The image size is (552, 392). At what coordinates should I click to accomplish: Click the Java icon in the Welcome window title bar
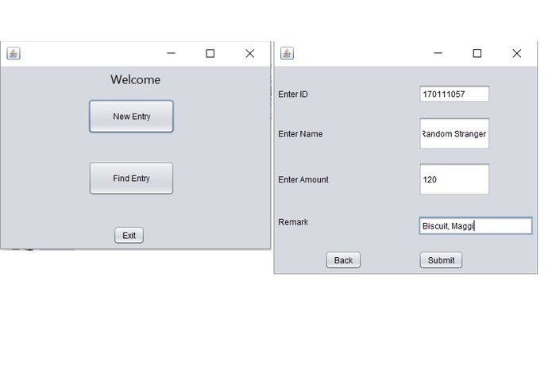click(14, 53)
